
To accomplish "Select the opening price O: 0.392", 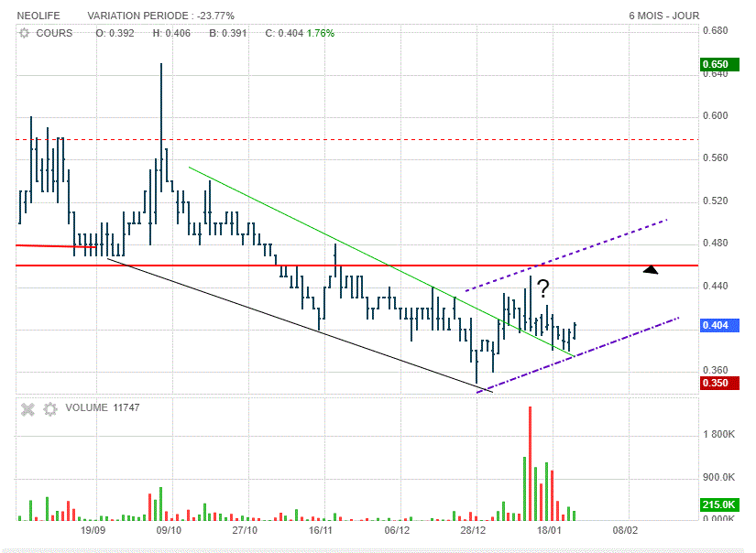I will point(115,33).
